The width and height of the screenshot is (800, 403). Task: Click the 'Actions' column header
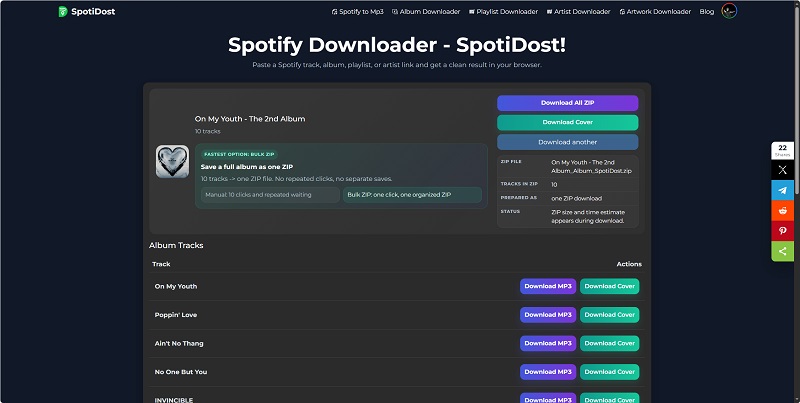click(629, 264)
